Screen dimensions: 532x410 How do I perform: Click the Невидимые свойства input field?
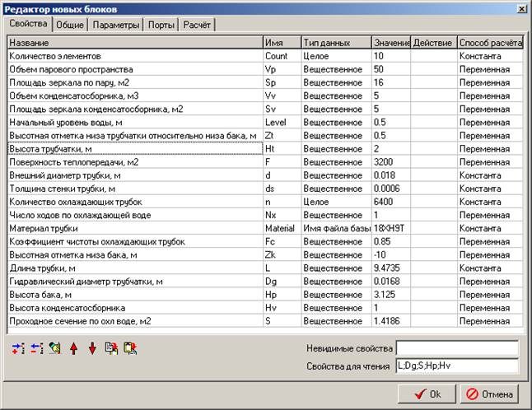(x=457, y=347)
